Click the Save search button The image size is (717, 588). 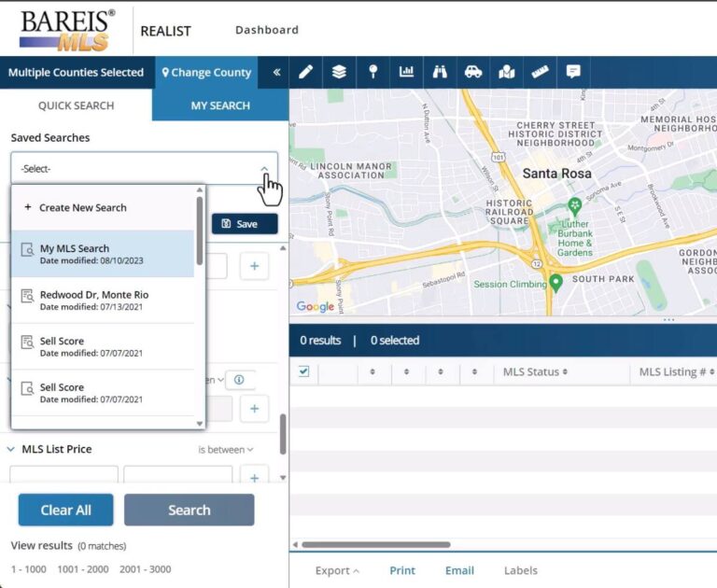(x=245, y=224)
